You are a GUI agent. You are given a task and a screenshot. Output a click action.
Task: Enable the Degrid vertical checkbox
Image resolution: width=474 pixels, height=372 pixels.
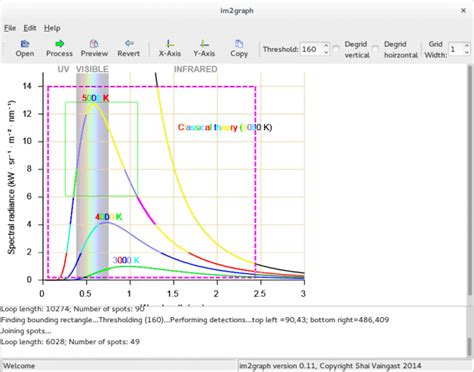point(336,49)
